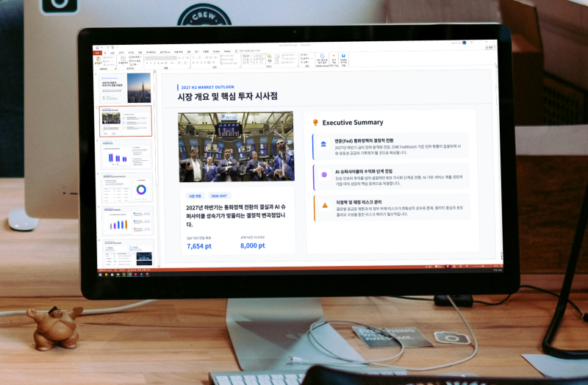Viewport: 588px width, 385px height.
Task: Open the File tab
Action: [98, 53]
